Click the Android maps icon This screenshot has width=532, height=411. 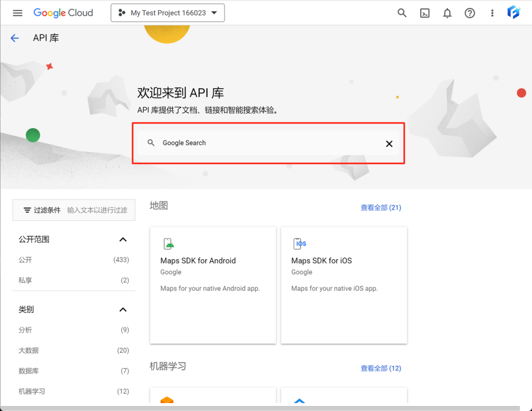tap(168, 243)
